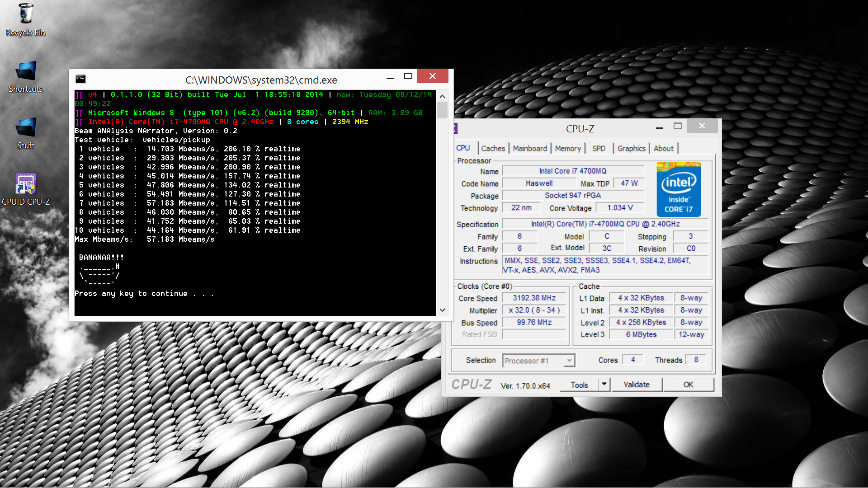Click the Code Name value Haswell
This screenshot has height=488, width=868.
[x=539, y=183]
